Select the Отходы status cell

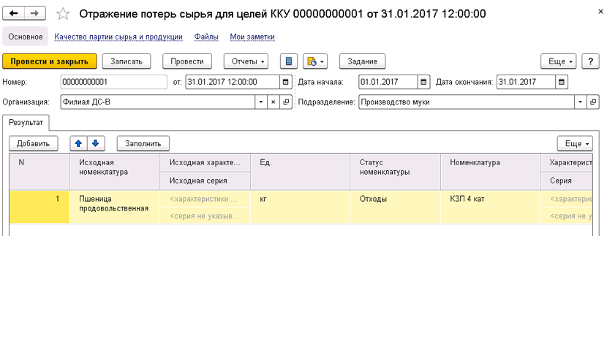(395, 207)
